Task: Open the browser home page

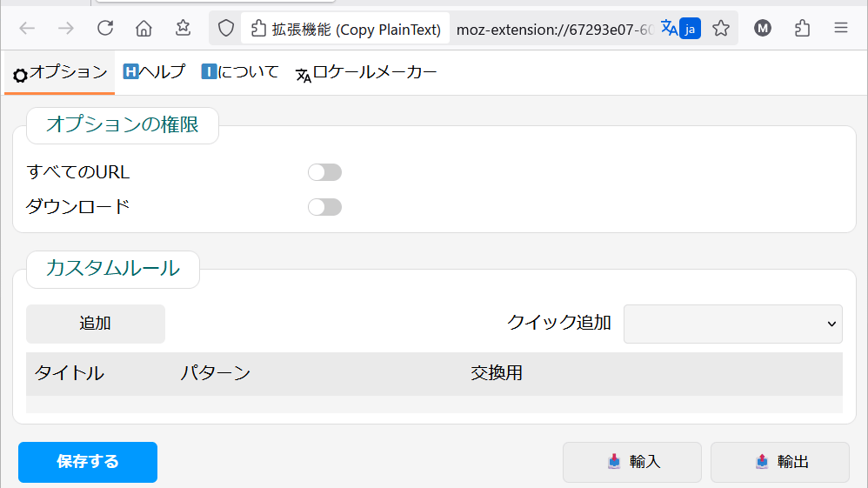Action: (x=144, y=28)
